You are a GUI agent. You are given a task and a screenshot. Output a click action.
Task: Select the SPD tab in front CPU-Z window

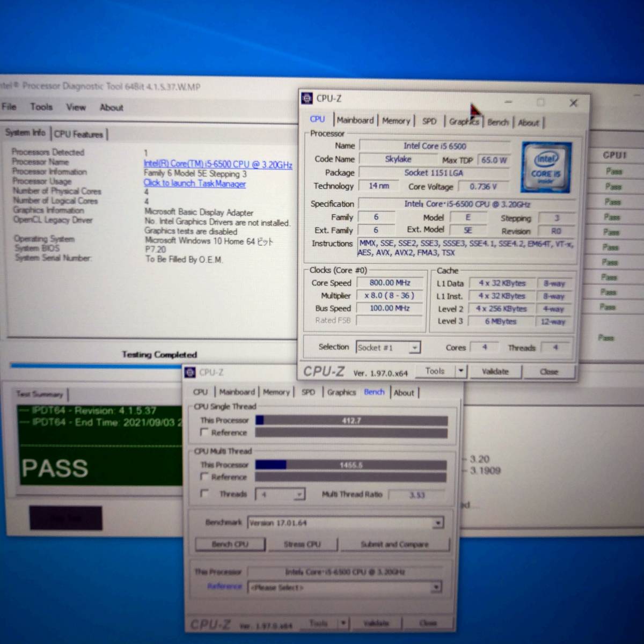pyautogui.click(x=429, y=121)
